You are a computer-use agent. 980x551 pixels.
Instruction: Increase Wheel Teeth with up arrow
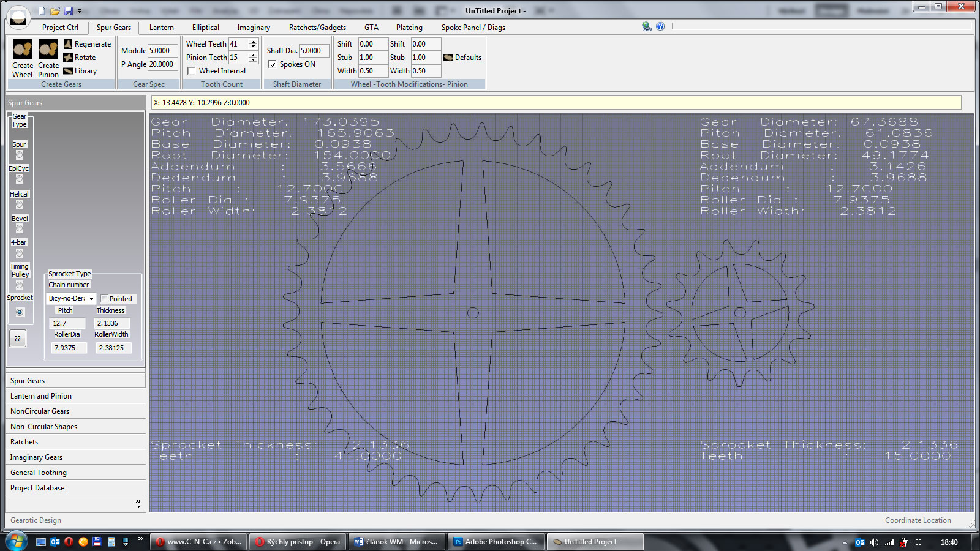(x=253, y=42)
